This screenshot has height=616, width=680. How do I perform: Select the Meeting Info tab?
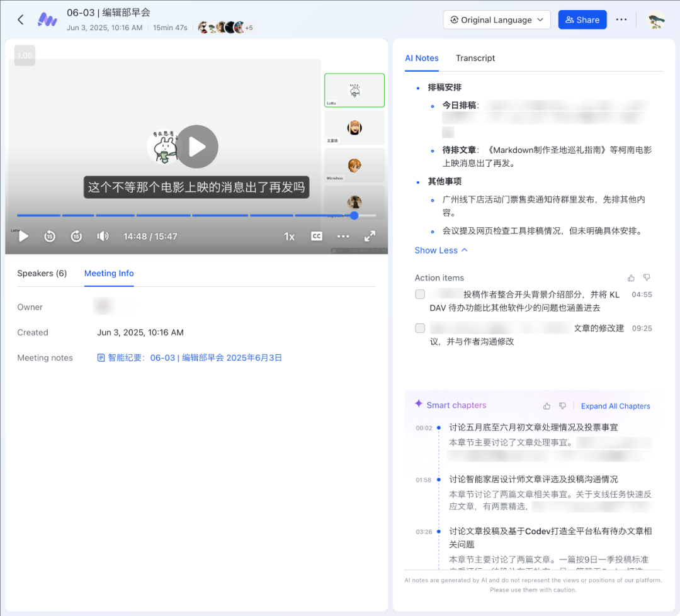(x=109, y=274)
